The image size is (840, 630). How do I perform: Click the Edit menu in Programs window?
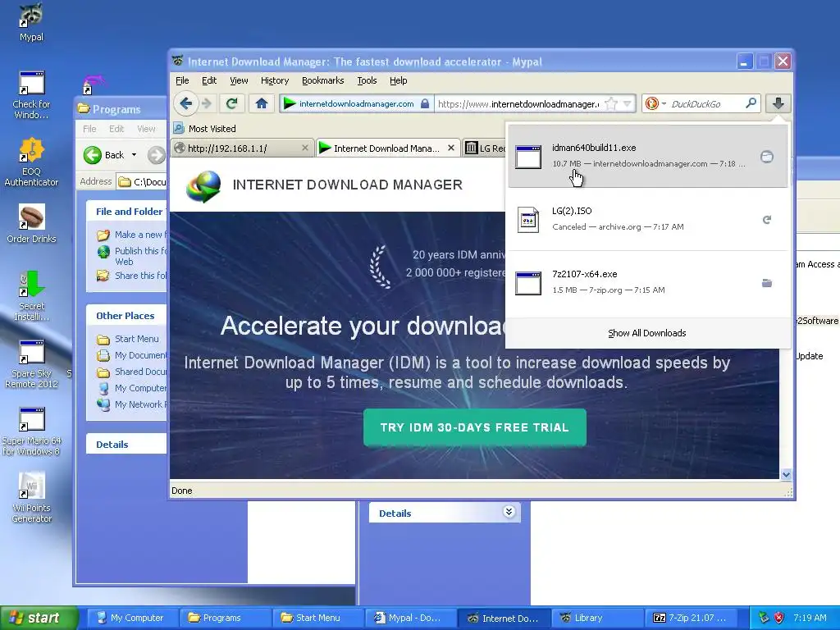116,129
